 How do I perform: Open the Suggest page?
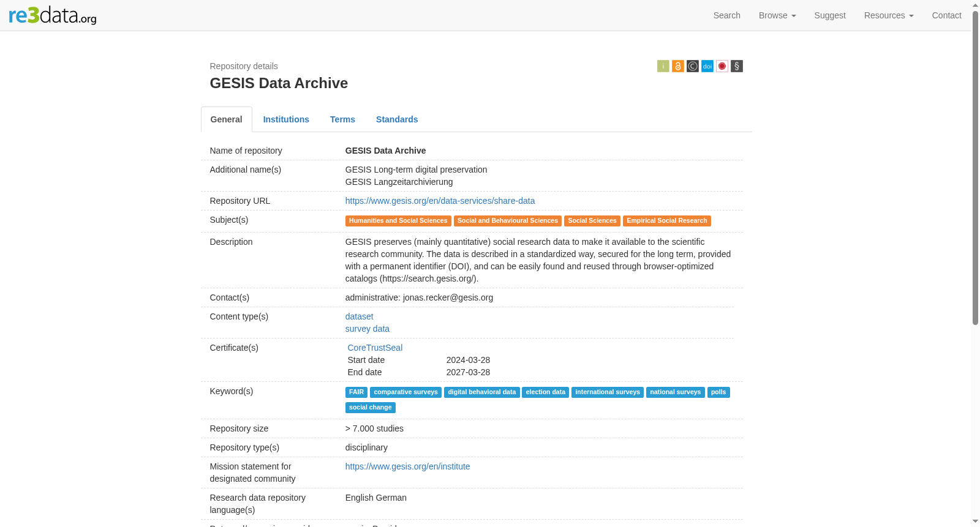[830, 15]
